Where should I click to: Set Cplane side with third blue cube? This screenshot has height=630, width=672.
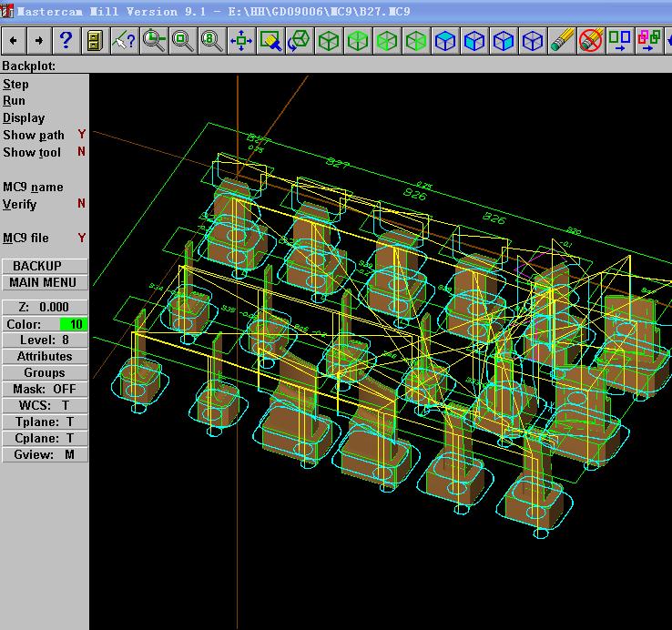[x=504, y=40]
